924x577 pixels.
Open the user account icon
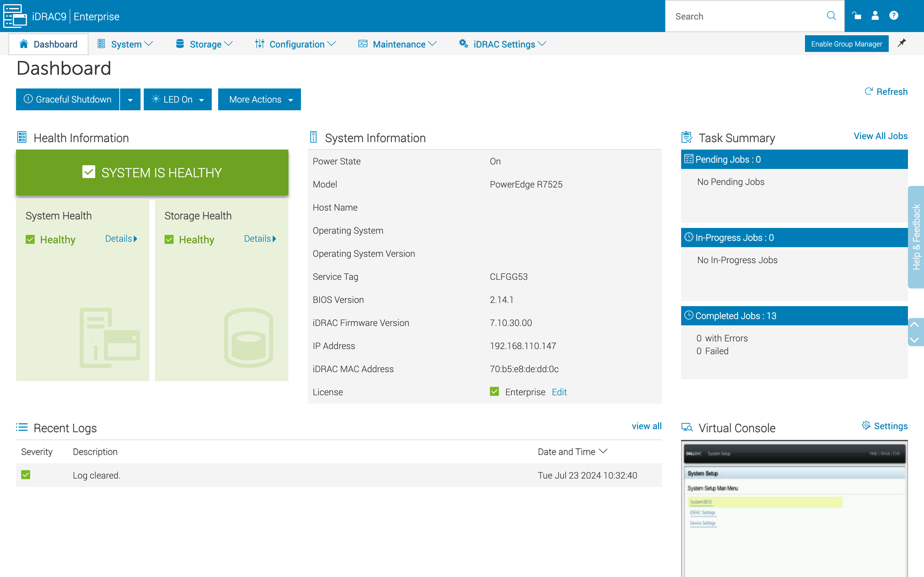[875, 16]
